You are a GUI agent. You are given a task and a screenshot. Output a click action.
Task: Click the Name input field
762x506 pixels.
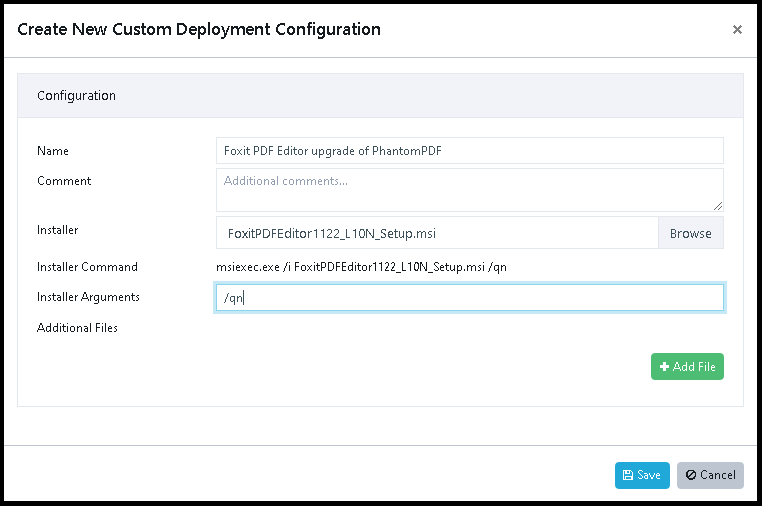469,151
